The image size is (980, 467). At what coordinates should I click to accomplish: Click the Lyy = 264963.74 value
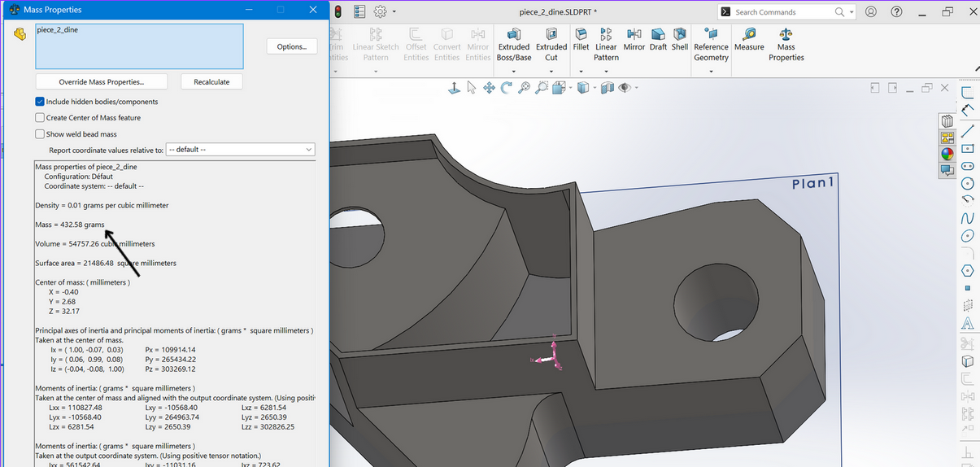pyautogui.click(x=172, y=417)
